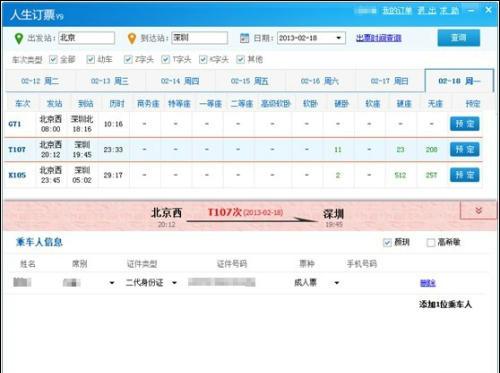Select train number T107 in results
The image size is (500, 373).
point(17,149)
